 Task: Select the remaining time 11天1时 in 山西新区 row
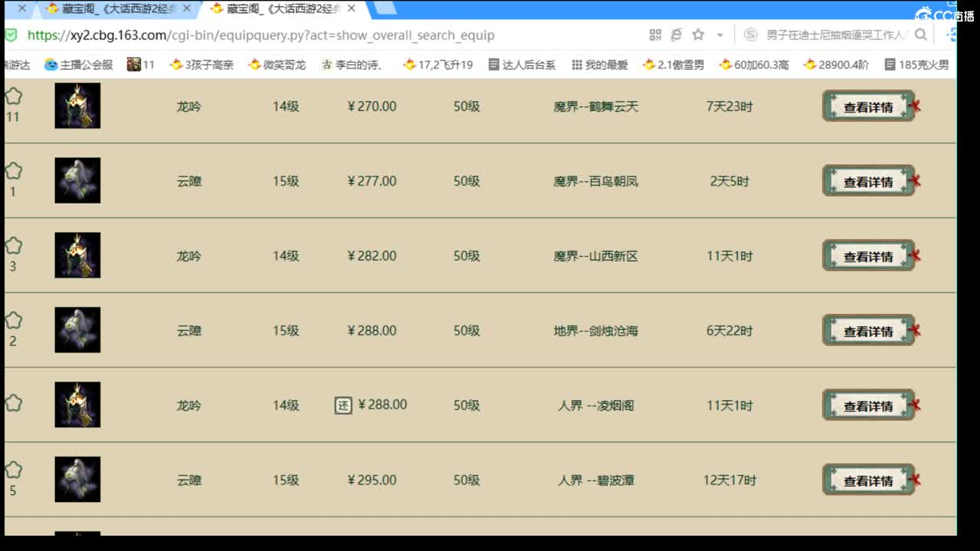[x=730, y=256]
